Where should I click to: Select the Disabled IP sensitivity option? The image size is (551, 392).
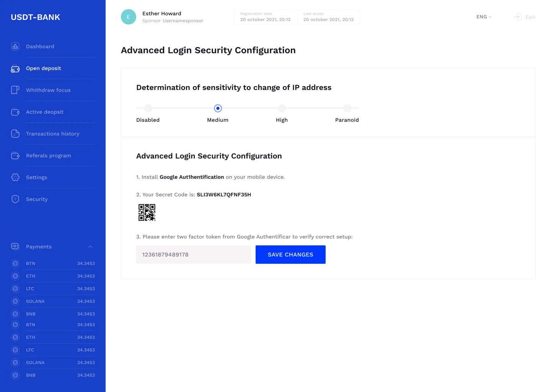pyautogui.click(x=148, y=108)
